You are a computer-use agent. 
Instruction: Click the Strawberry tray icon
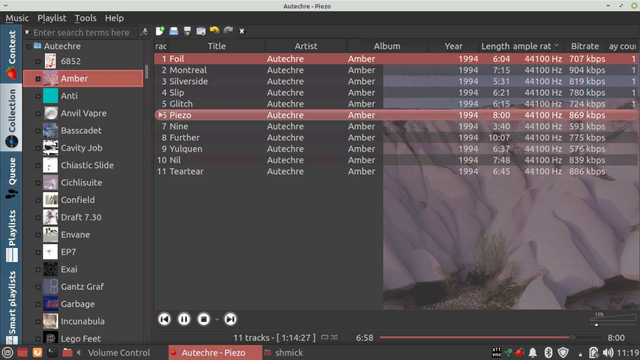(x=519, y=353)
